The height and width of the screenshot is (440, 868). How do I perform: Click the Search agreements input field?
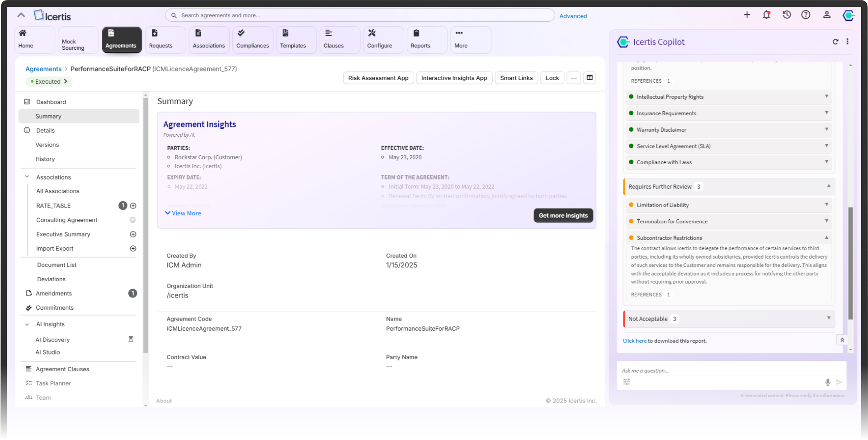[360, 15]
